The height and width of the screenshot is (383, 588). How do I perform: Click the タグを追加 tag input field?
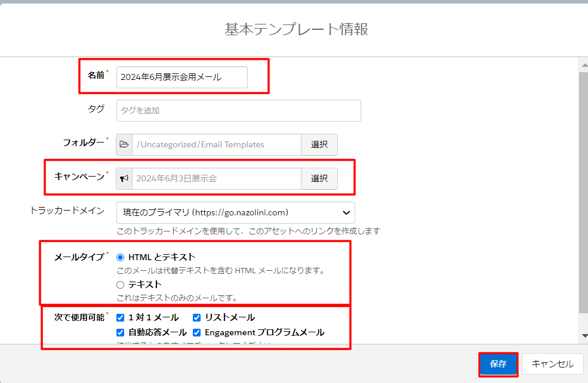239,110
